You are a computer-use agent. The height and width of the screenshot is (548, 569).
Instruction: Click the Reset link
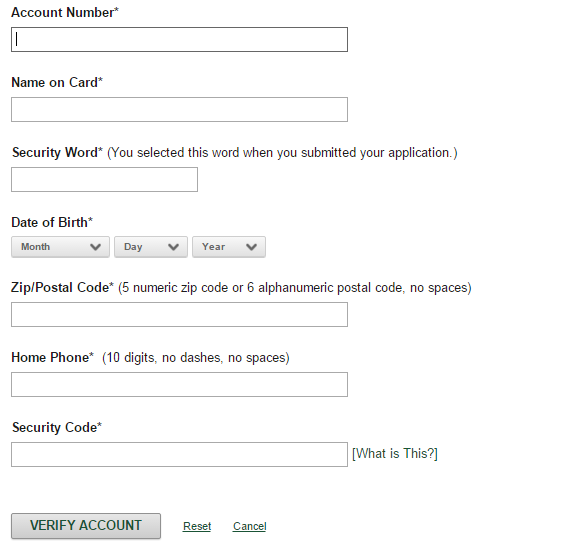(197, 526)
